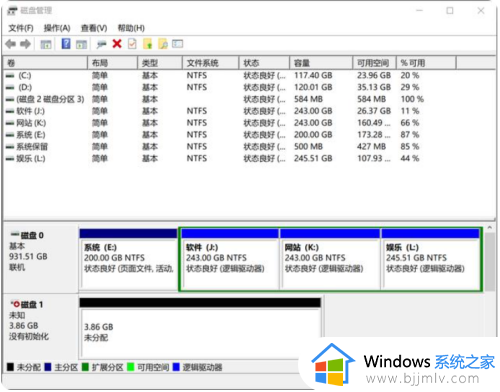Click the scroll up arrow of disk pane
Viewport: 500px width, 392px height.
click(490, 228)
